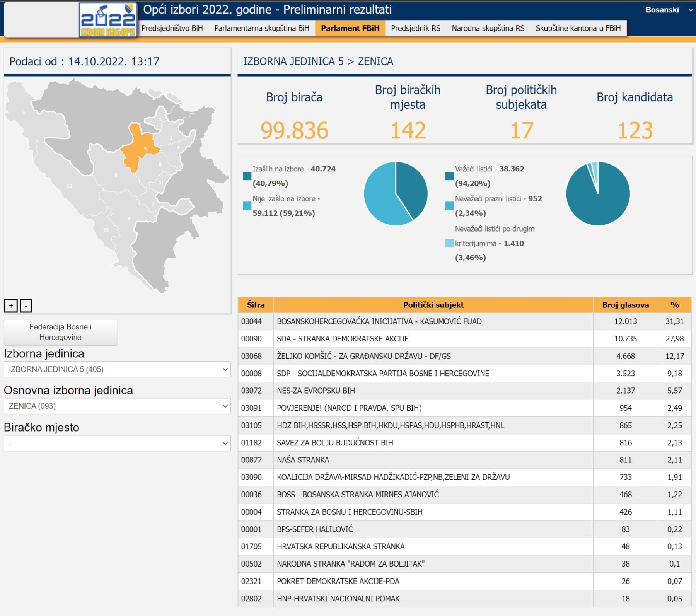696x616 pixels.
Task: Click the Izborna jedinica 5 breadcrumb heading
Action: (x=293, y=61)
